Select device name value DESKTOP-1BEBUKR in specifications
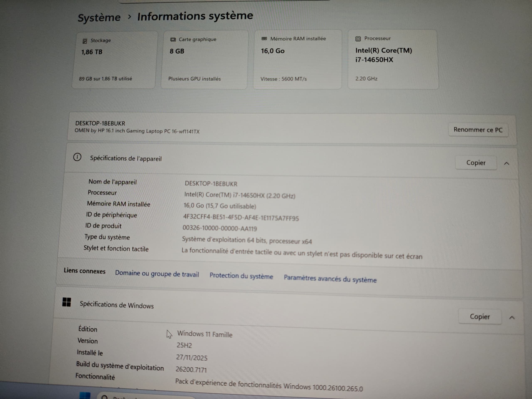This screenshot has width=532, height=399. click(x=211, y=184)
